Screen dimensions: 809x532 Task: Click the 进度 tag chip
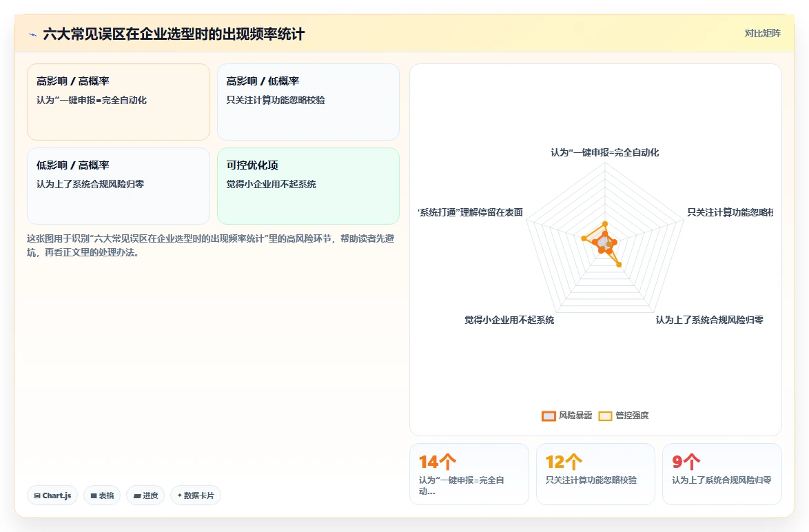[x=145, y=495]
